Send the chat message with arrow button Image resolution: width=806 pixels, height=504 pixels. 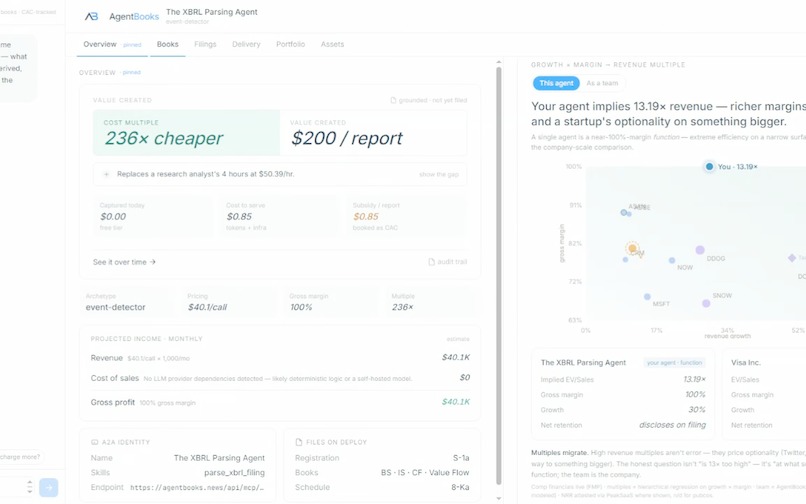click(49, 488)
